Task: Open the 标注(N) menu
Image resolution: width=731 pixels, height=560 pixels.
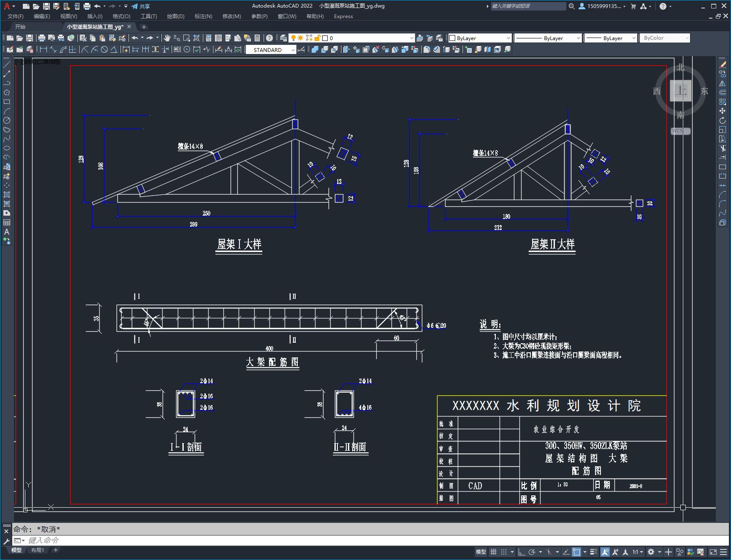Action: 203,16
